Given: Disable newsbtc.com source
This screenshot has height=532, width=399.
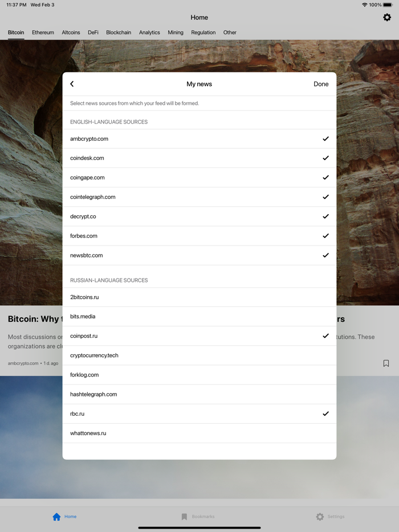Looking at the screenshot, I should click(199, 255).
